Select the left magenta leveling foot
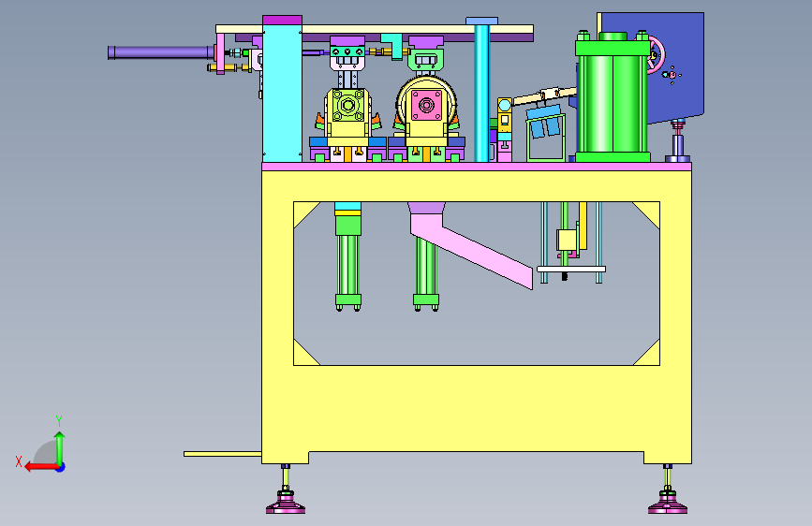812x526 pixels. pos(286,504)
